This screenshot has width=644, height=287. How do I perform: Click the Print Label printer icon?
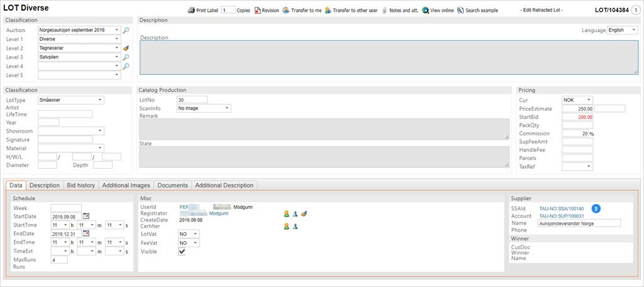coord(192,11)
